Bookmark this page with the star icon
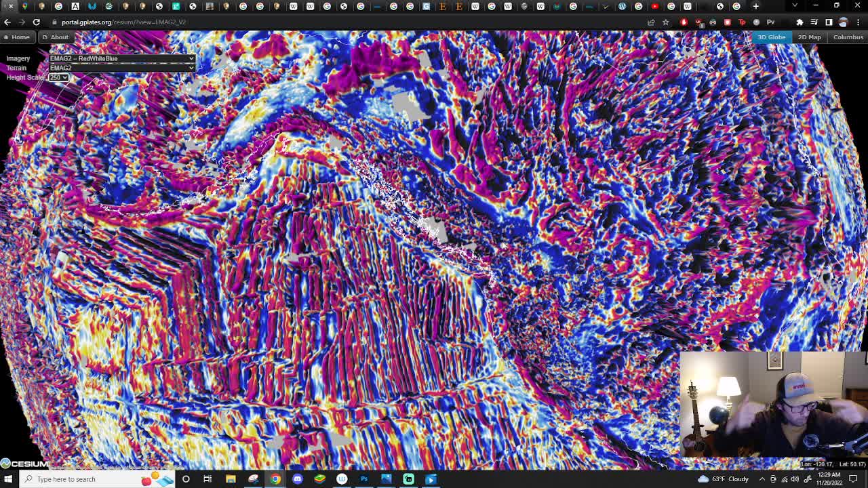Screen dimensions: 868x488 (666, 22)
